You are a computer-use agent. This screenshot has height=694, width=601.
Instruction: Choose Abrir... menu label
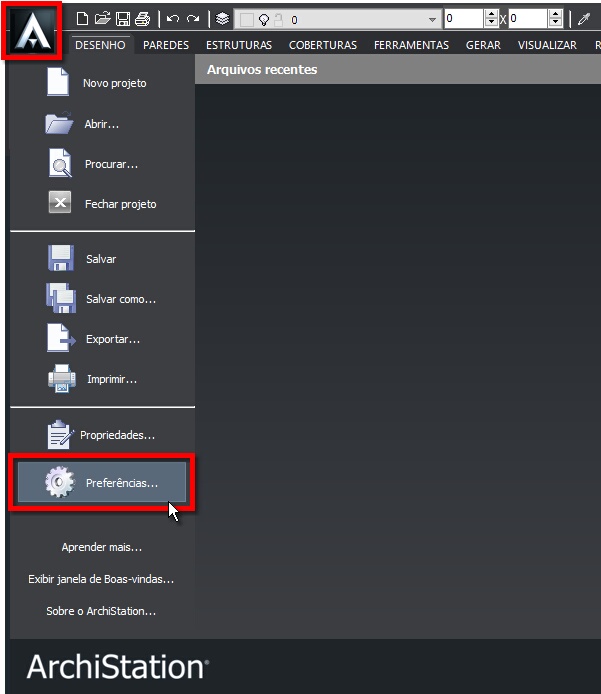click(102, 124)
